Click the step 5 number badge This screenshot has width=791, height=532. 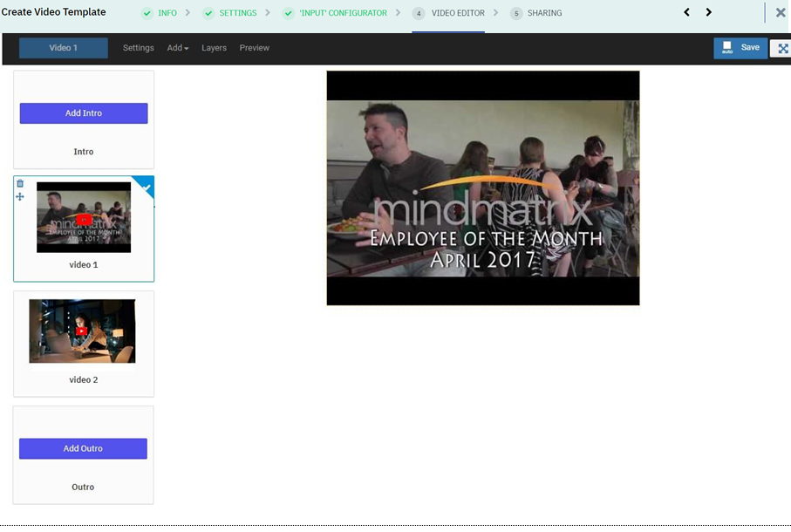point(516,13)
